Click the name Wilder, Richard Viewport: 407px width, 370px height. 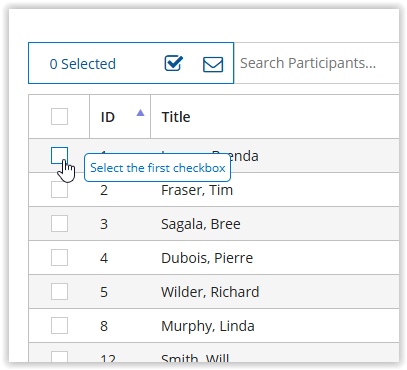[x=210, y=292]
